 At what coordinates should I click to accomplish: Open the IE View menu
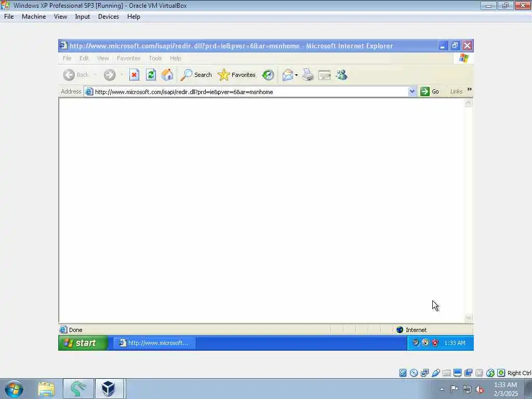coord(103,58)
